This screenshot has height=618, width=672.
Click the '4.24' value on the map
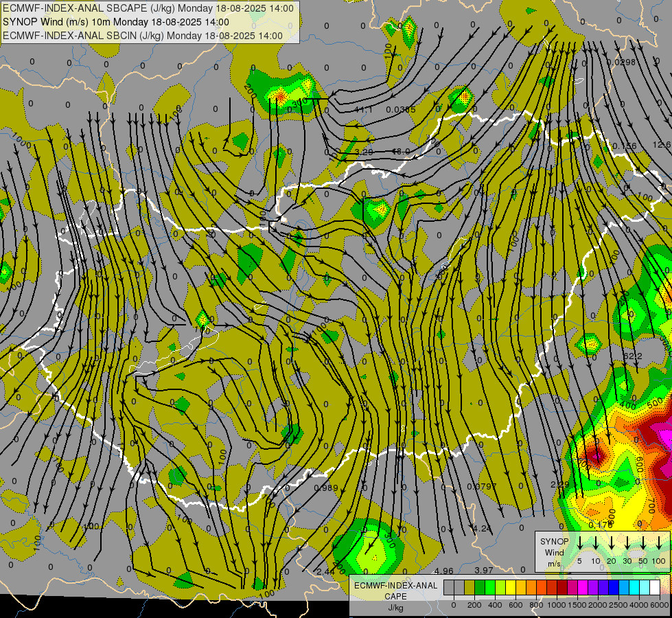click(482, 528)
